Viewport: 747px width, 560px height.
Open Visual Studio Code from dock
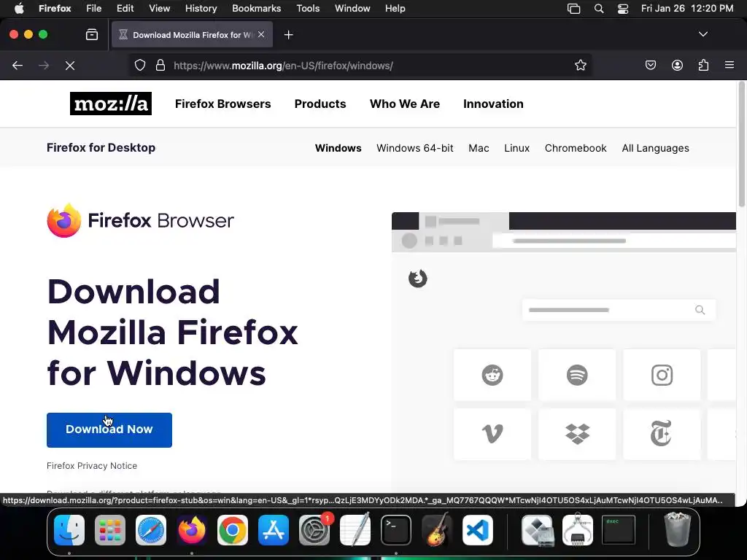(x=478, y=529)
